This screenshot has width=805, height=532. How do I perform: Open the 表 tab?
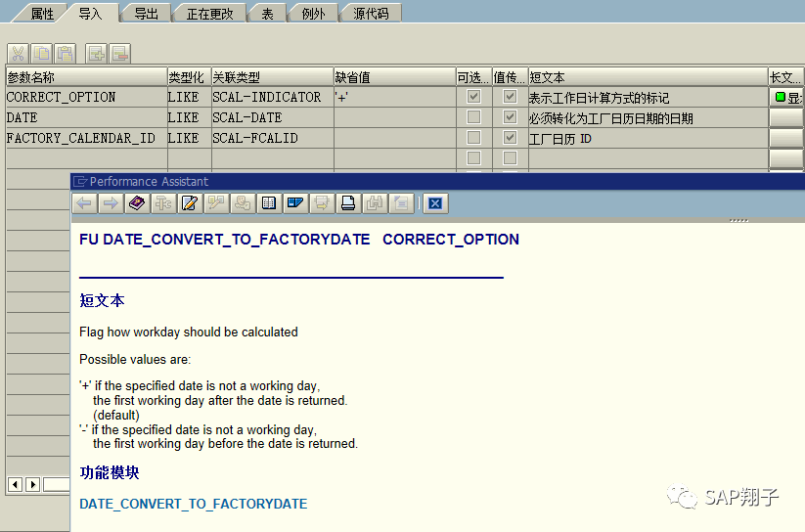coord(267,14)
